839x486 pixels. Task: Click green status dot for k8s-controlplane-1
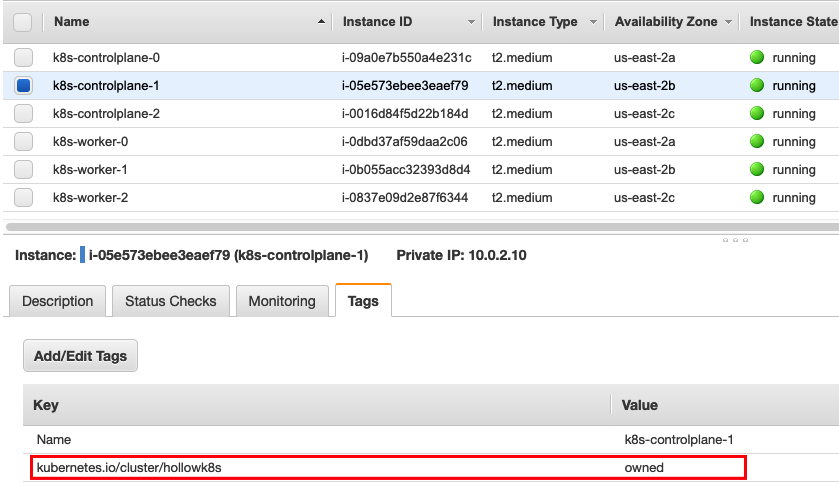[x=757, y=86]
